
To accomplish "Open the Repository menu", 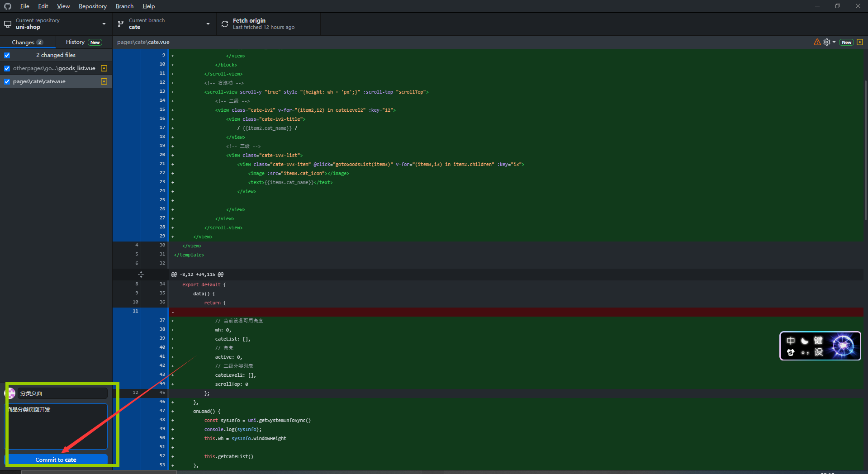I will click(93, 6).
